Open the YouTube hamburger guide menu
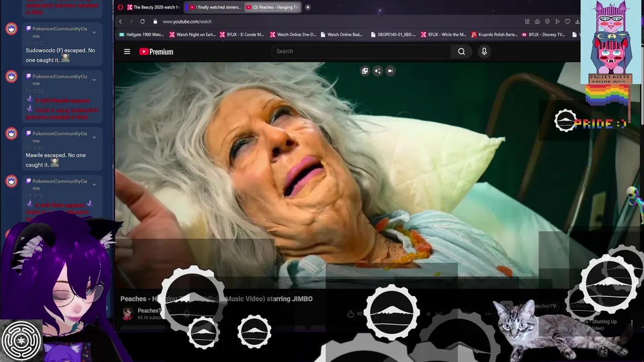The image size is (644, 362). click(127, 51)
